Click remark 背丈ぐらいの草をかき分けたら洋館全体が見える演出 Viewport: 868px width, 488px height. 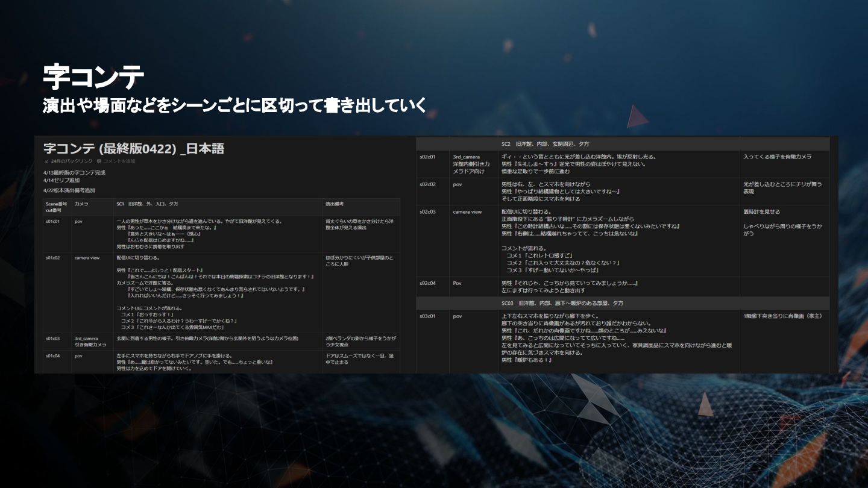pos(359,224)
